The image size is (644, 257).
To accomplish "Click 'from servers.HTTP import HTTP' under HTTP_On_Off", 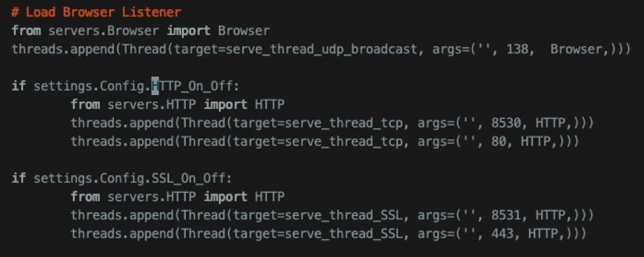I will point(177,104).
